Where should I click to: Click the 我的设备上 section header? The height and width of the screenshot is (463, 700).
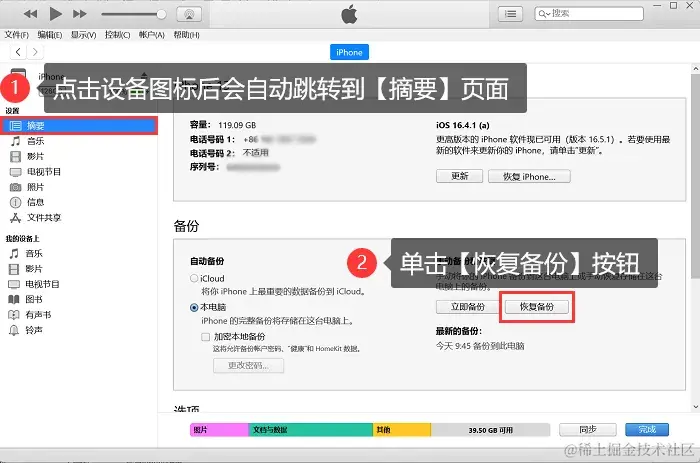click(x=22, y=238)
